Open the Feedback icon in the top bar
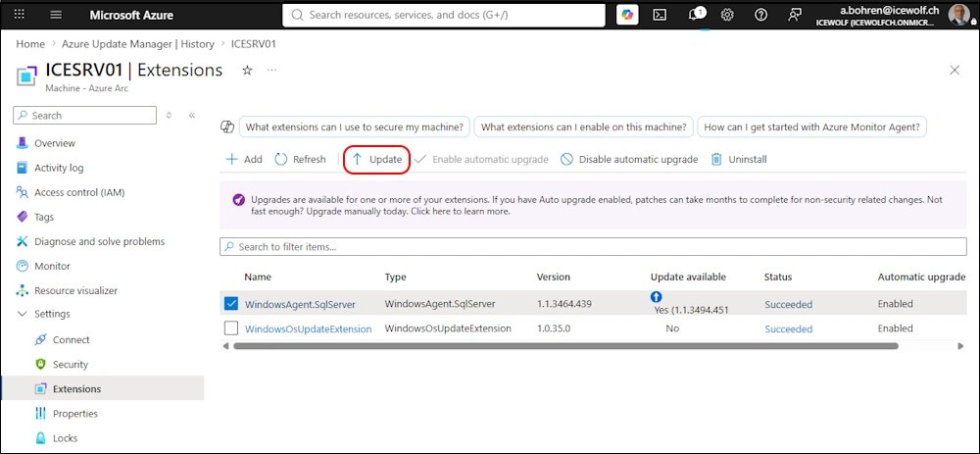The image size is (980, 454). [x=795, y=15]
